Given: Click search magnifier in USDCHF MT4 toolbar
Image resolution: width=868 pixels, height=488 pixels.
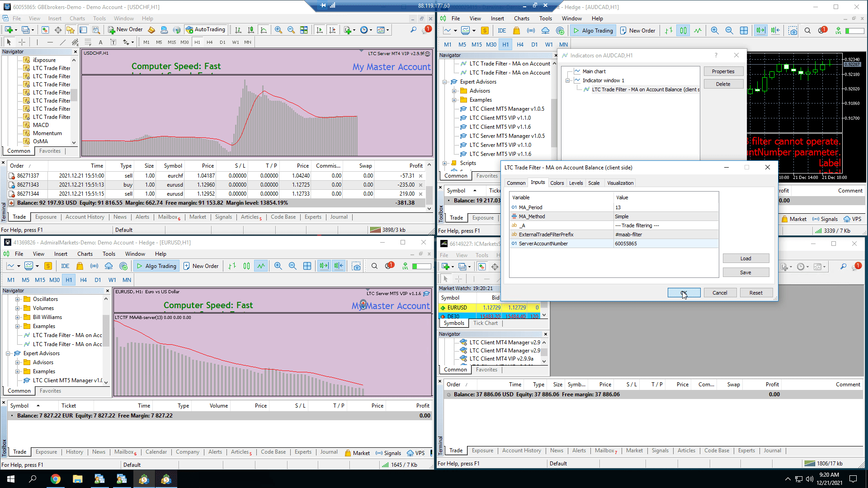Looking at the screenshot, I should [413, 30].
